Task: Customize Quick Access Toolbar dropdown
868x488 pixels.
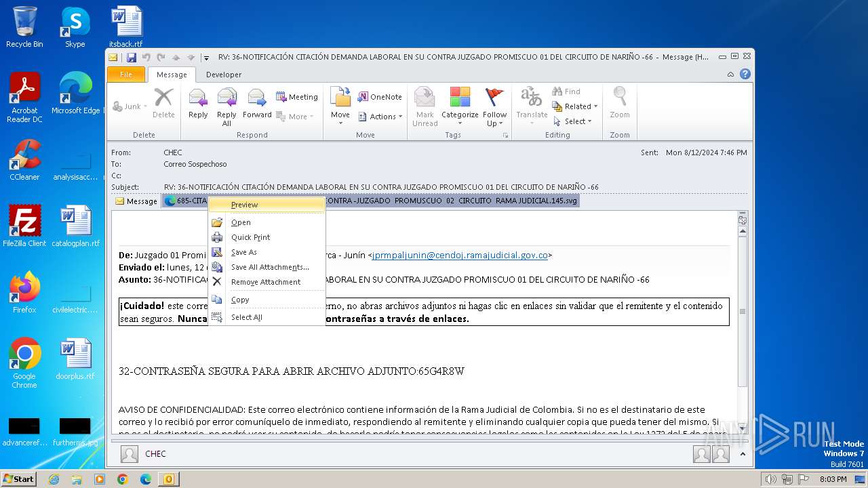Action: (x=206, y=58)
